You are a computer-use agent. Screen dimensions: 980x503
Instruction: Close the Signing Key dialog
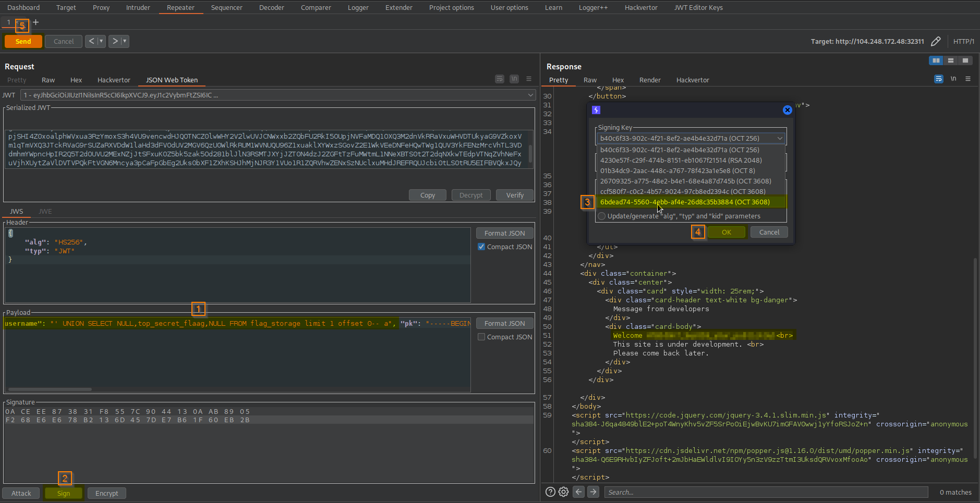point(788,110)
